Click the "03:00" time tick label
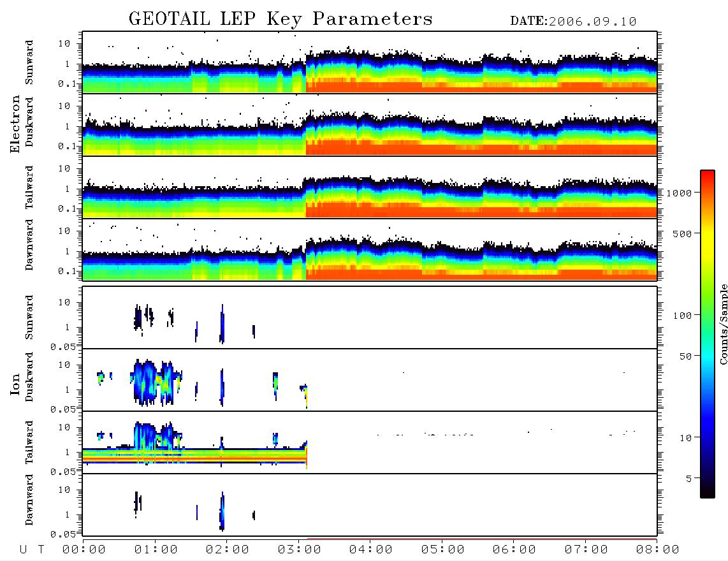 (x=300, y=550)
